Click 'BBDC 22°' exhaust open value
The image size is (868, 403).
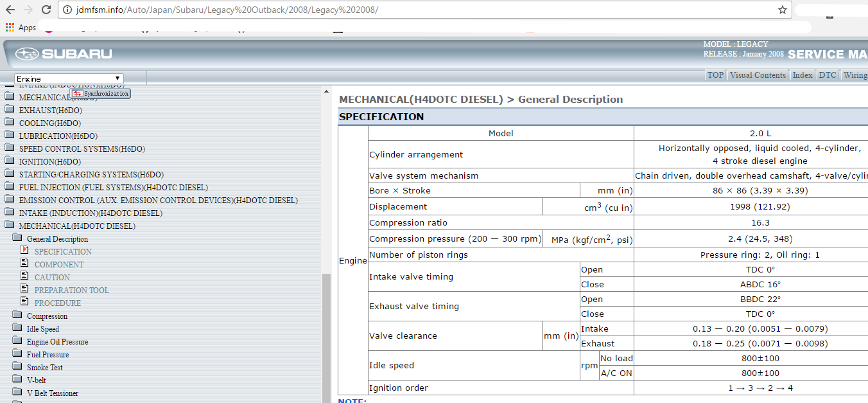(x=760, y=299)
